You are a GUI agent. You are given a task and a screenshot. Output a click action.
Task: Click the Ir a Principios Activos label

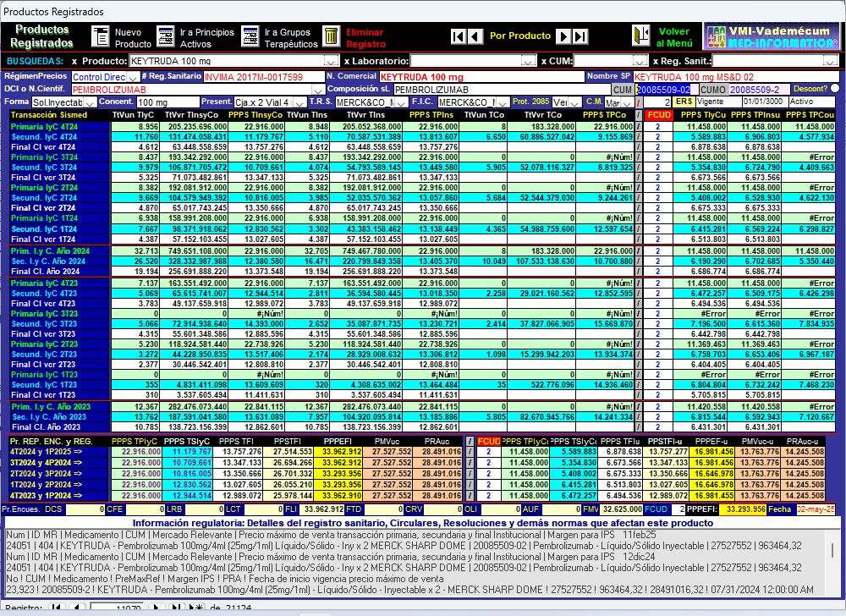coord(206,38)
